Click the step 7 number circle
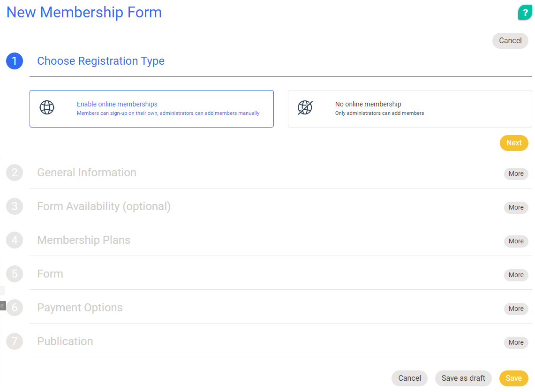 pos(15,341)
